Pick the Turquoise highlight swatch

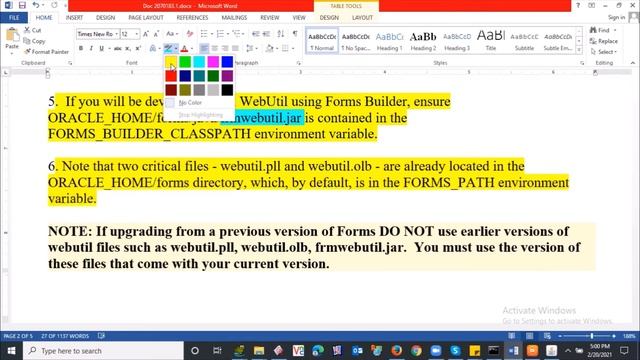[199, 62]
